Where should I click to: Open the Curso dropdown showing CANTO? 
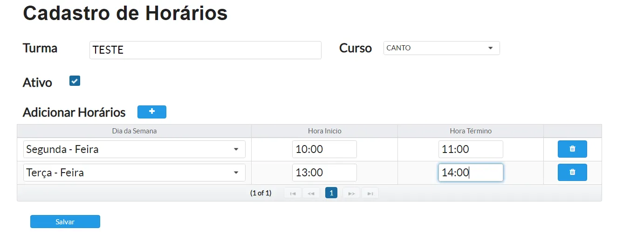(441, 48)
